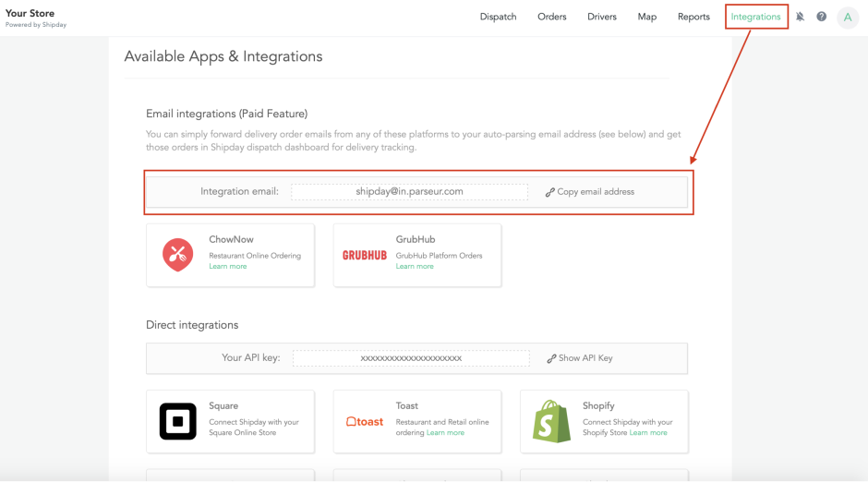
Task: Click the Your Store logo text
Action: [30, 13]
